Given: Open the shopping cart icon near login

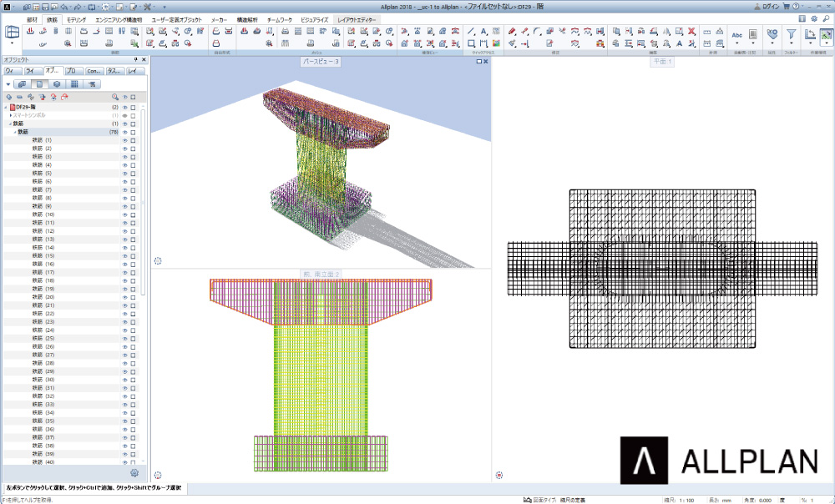Looking at the screenshot, I should [x=786, y=6].
